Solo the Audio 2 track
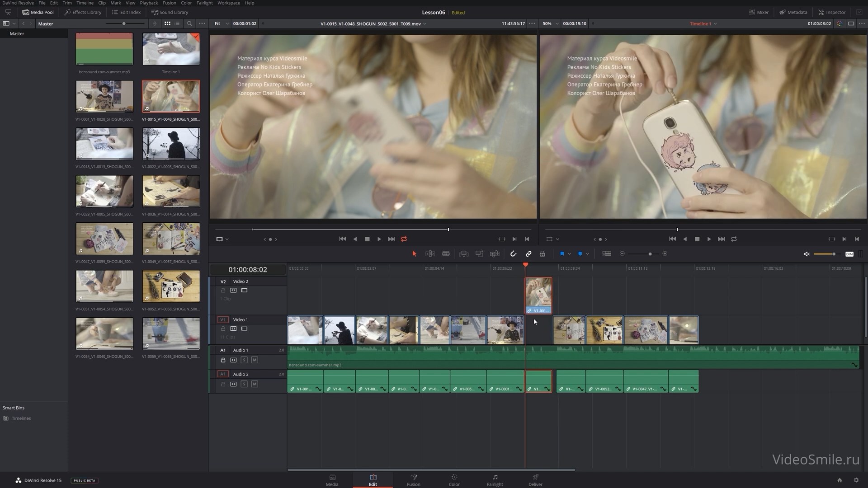The height and width of the screenshot is (488, 868). click(x=244, y=384)
